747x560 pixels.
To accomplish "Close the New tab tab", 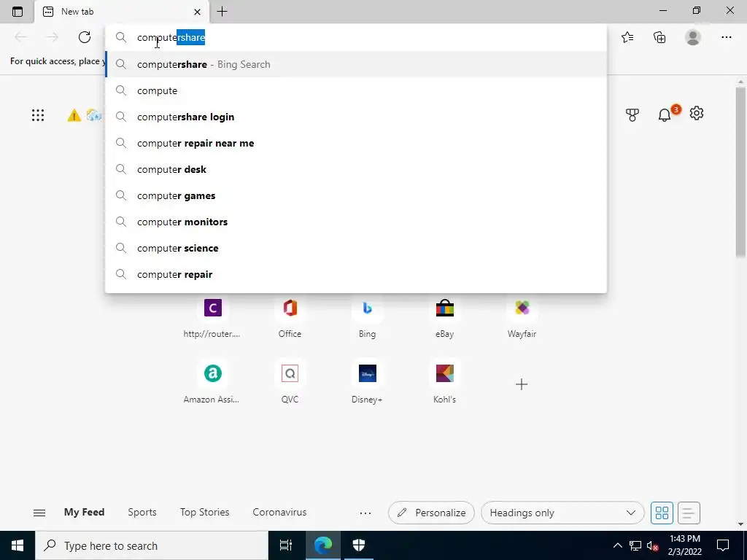I will [x=197, y=12].
